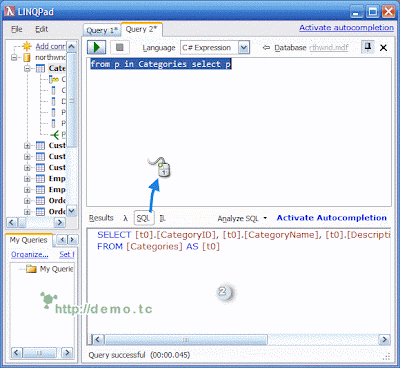
Task: Select the My Querie tree item
Action: pyautogui.click(x=56, y=269)
